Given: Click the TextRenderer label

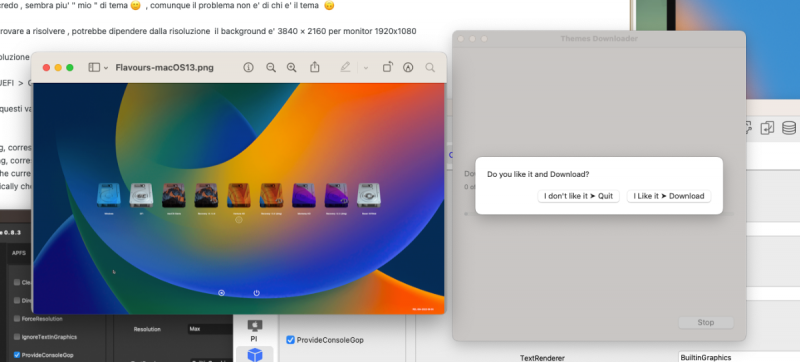Looking at the screenshot, I should click(x=542, y=358).
